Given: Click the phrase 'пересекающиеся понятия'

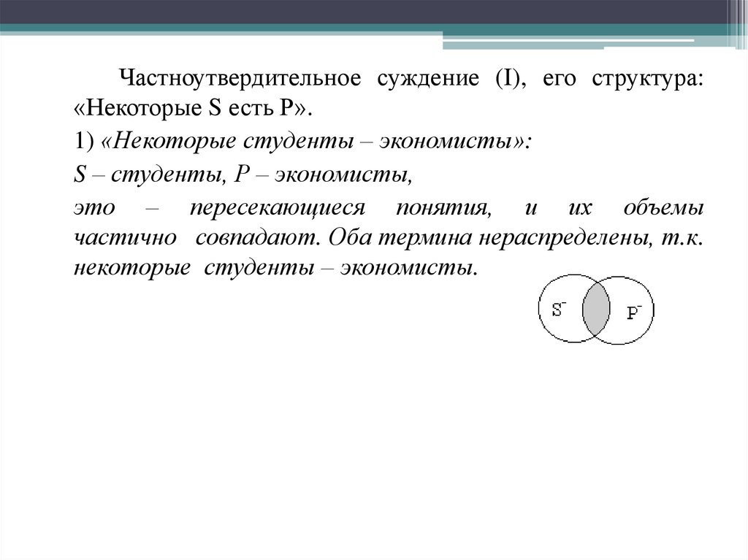Looking at the screenshot, I should (340, 209).
